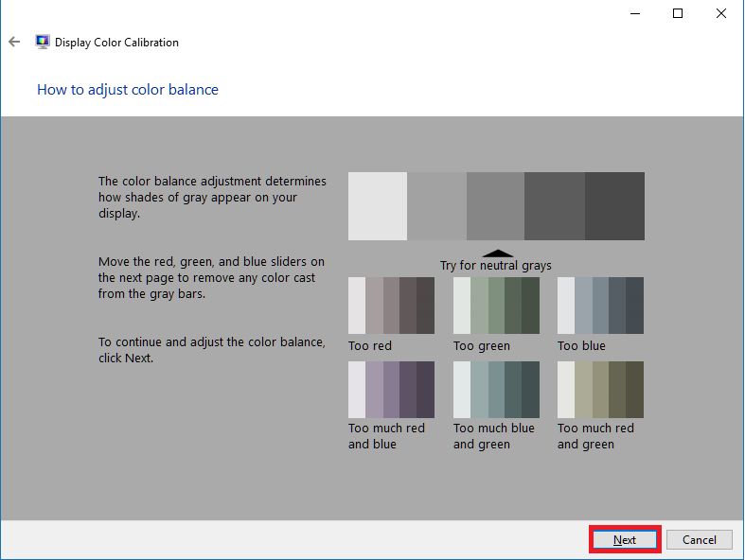Image resolution: width=745 pixels, height=560 pixels.
Task: Select the Too green sample thumbnail
Action: (496, 306)
